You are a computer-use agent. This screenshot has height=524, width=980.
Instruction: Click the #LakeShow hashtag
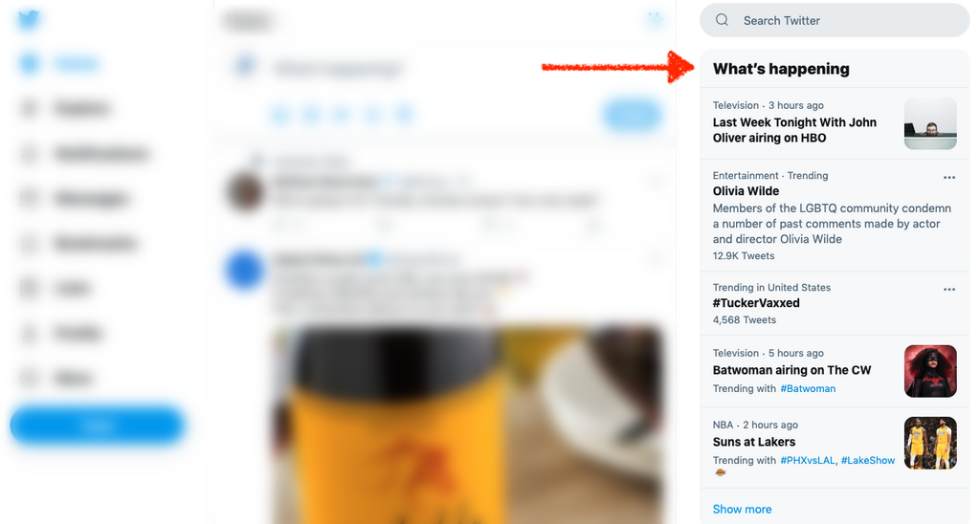(867, 460)
